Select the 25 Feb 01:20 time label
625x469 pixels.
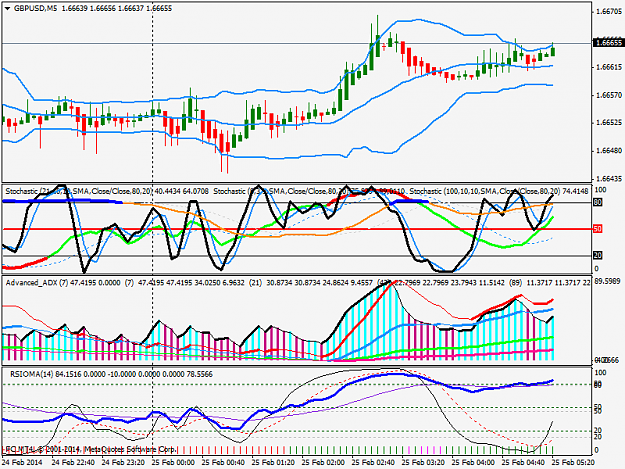point(273,463)
